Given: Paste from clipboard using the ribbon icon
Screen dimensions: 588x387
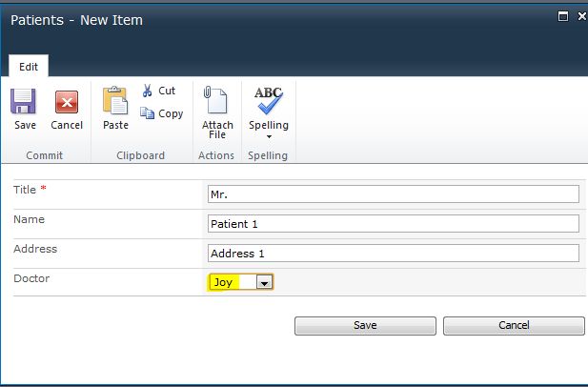Looking at the screenshot, I should 115,102.
